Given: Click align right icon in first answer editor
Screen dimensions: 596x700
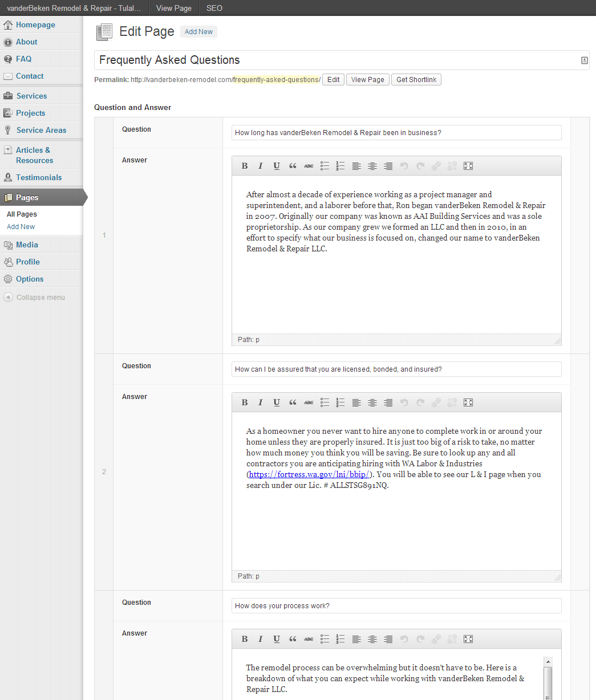Looking at the screenshot, I should (x=388, y=166).
